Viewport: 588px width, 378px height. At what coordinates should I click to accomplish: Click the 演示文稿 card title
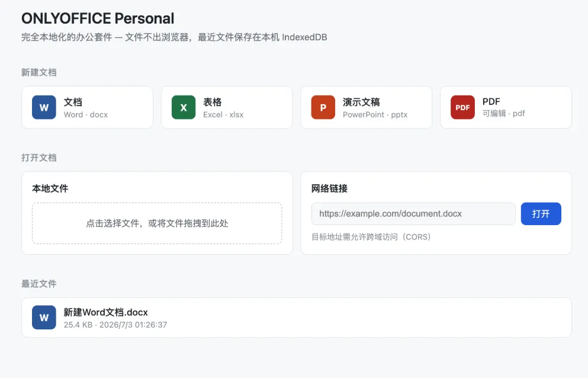[x=361, y=102]
